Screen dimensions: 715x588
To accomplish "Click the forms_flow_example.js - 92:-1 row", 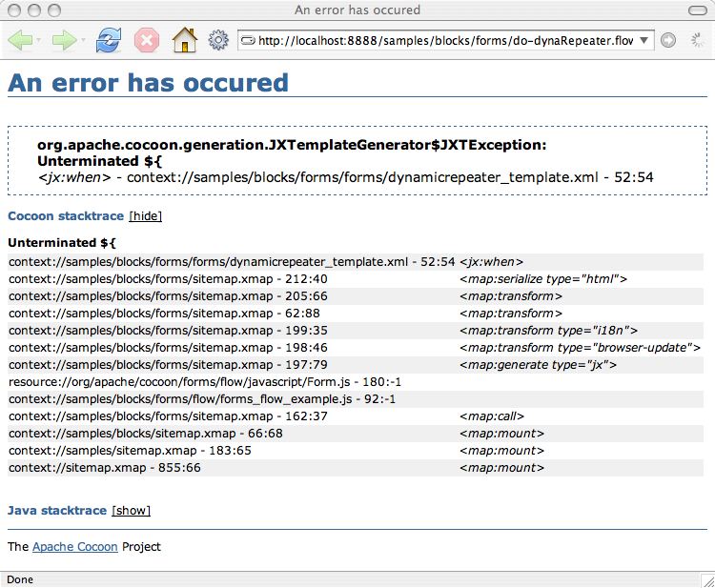I will click(x=356, y=399).
